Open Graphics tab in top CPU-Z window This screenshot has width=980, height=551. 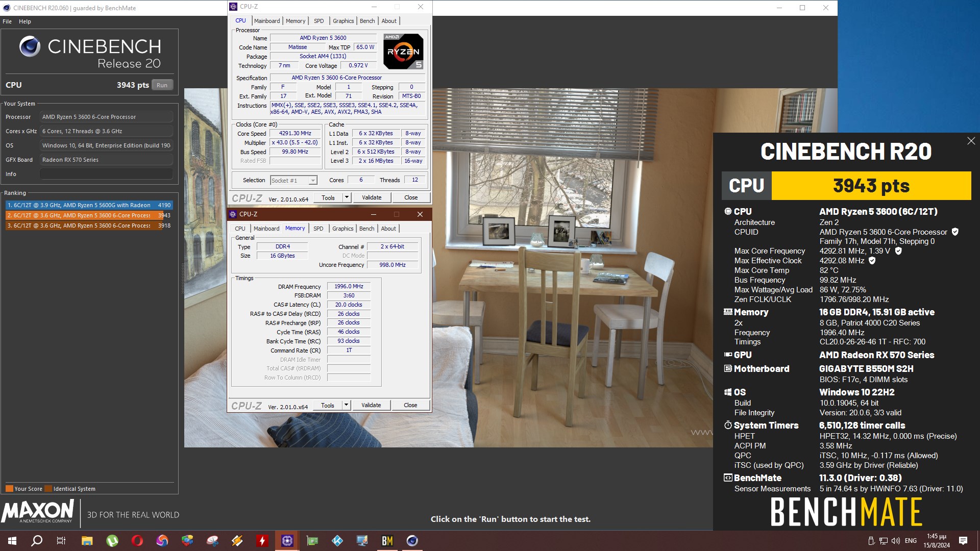[x=344, y=21]
